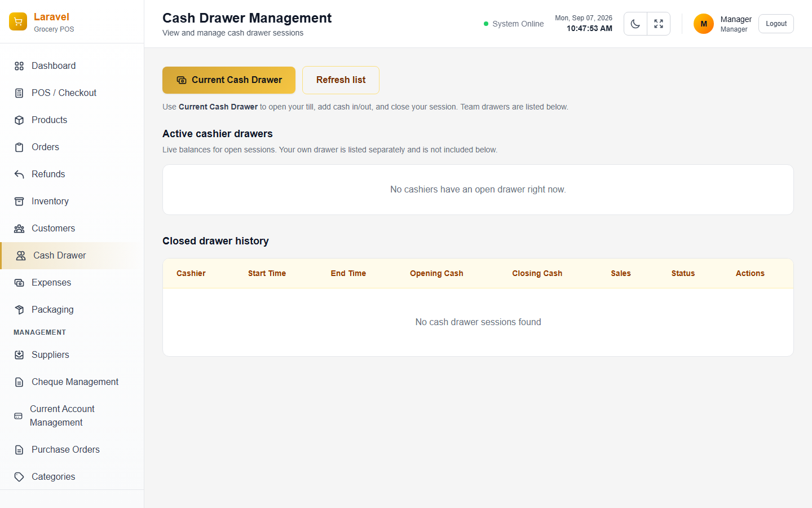Click the Opening Cash column header
812x508 pixels.
[436, 273]
